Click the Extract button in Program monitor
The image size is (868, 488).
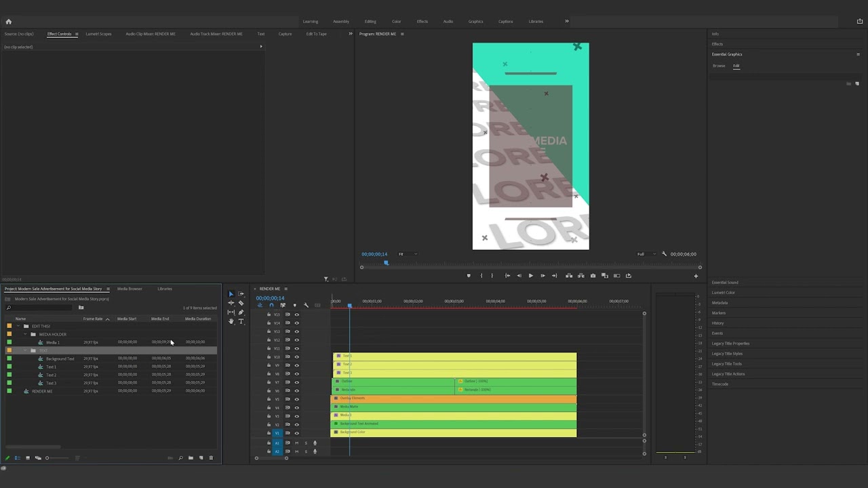tap(581, 276)
